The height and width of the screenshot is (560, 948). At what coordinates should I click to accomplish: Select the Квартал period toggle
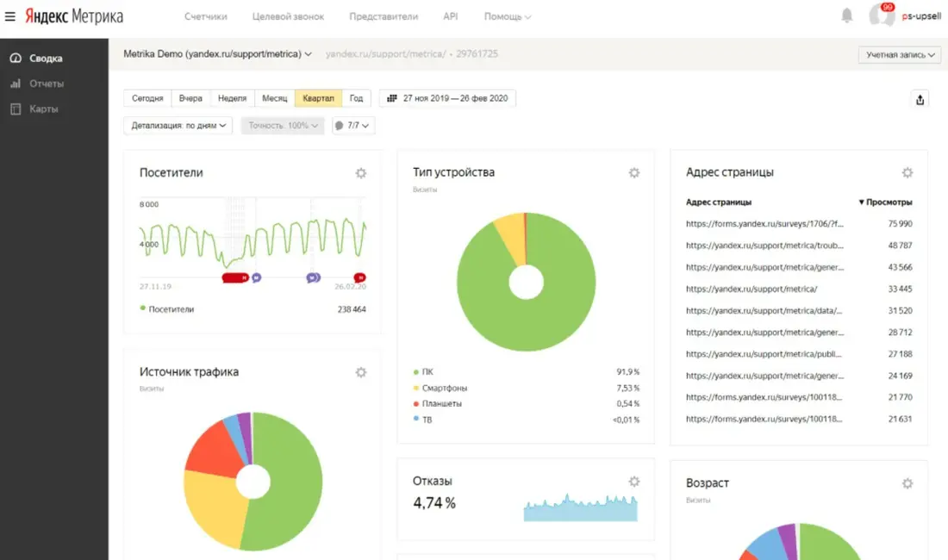(x=319, y=98)
